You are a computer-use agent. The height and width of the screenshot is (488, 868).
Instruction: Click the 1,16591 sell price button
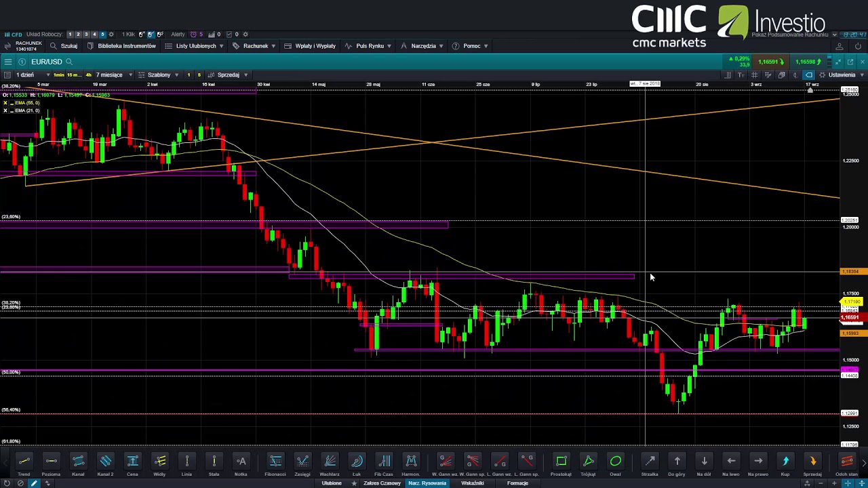pos(771,62)
